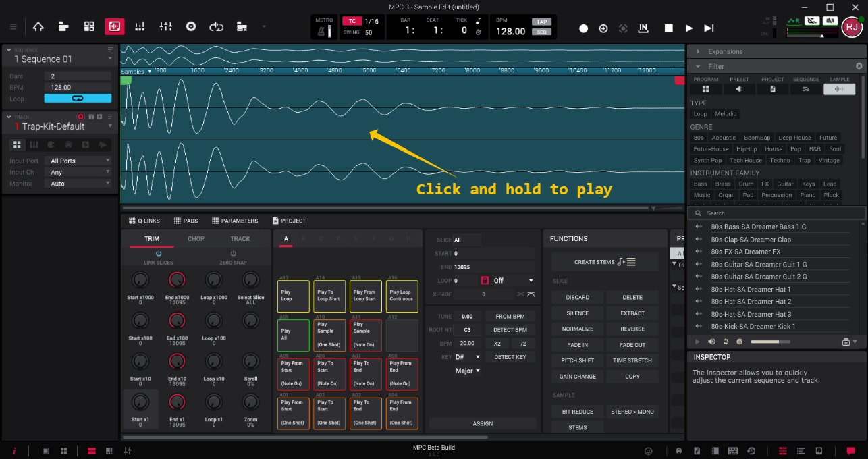This screenshot has height=459, width=868.
Task: Toggle the sequence Loop switch
Action: pyautogui.click(x=78, y=99)
